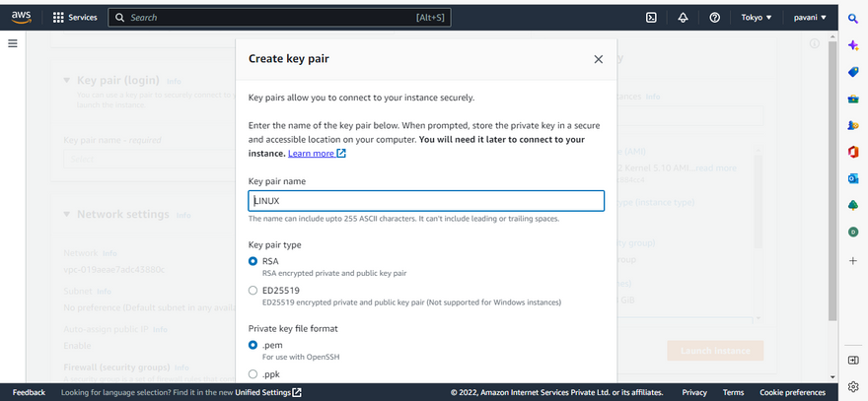Screen dimensions: 868x401
Task: Close the Create key pair dialog
Action: coord(598,59)
